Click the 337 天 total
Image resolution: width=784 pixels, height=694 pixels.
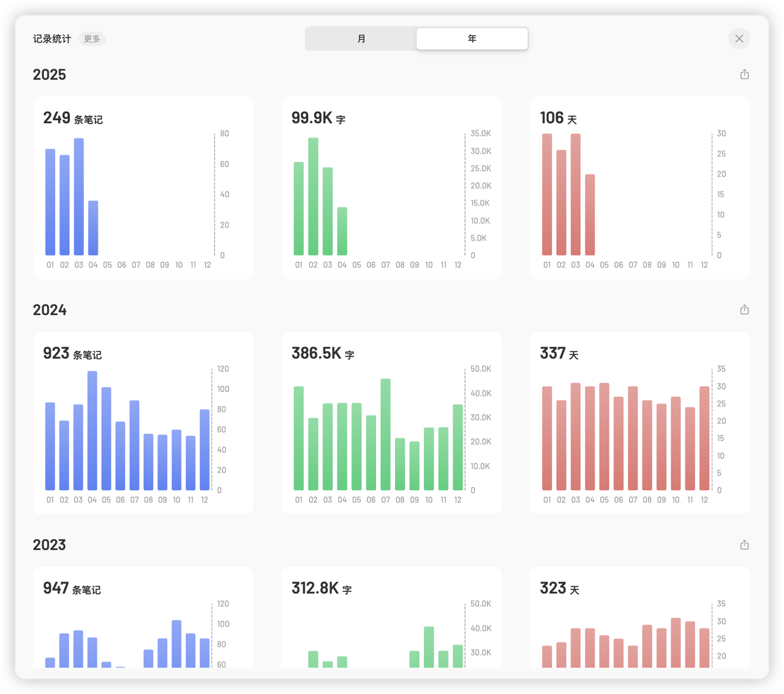tap(559, 353)
